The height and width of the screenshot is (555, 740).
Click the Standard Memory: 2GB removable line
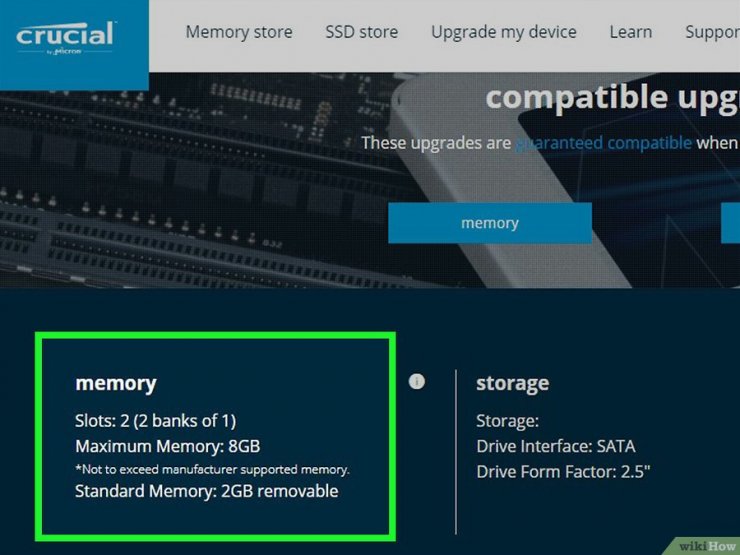click(x=207, y=491)
